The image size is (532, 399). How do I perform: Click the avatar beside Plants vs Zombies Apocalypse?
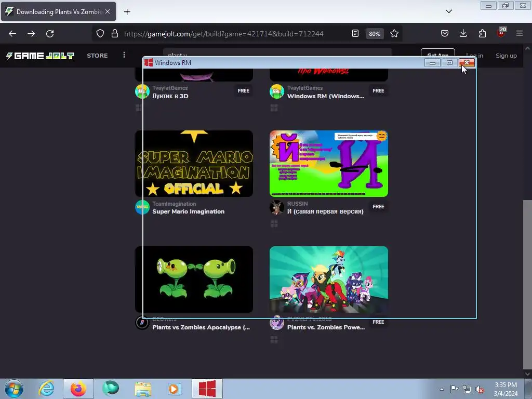click(x=142, y=323)
